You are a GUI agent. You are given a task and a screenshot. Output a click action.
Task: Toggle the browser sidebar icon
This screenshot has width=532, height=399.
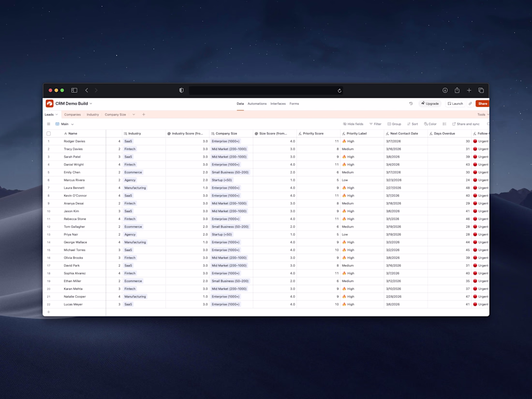74,90
